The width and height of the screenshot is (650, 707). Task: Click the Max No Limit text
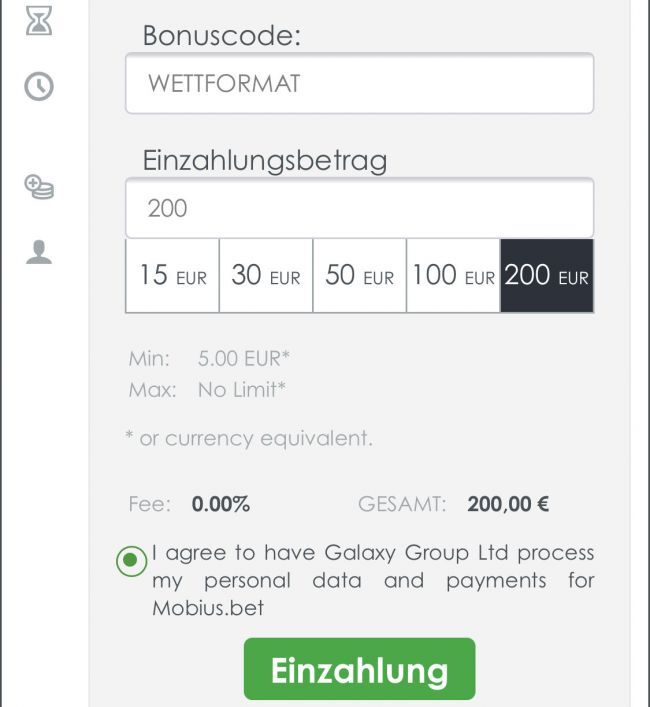tap(242, 389)
